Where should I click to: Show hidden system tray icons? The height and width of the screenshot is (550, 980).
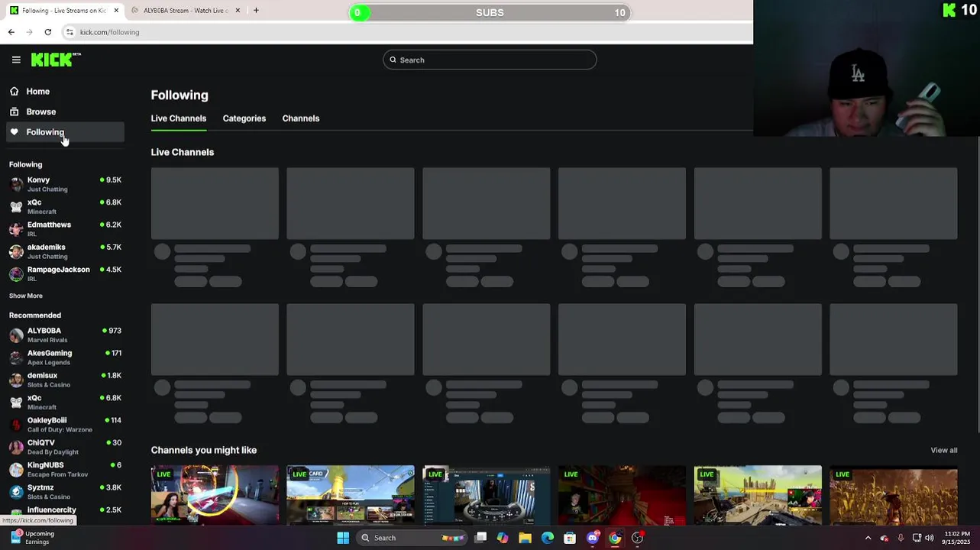pyautogui.click(x=868, y=538)
